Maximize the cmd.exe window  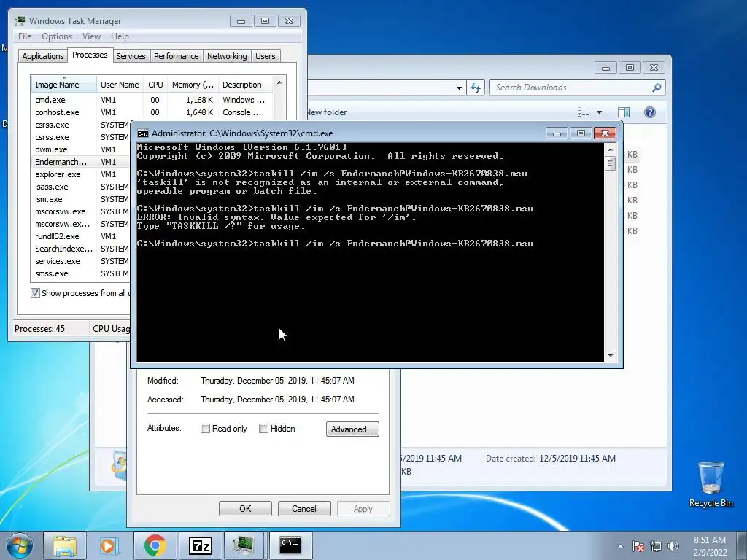(x=581, y=133)
